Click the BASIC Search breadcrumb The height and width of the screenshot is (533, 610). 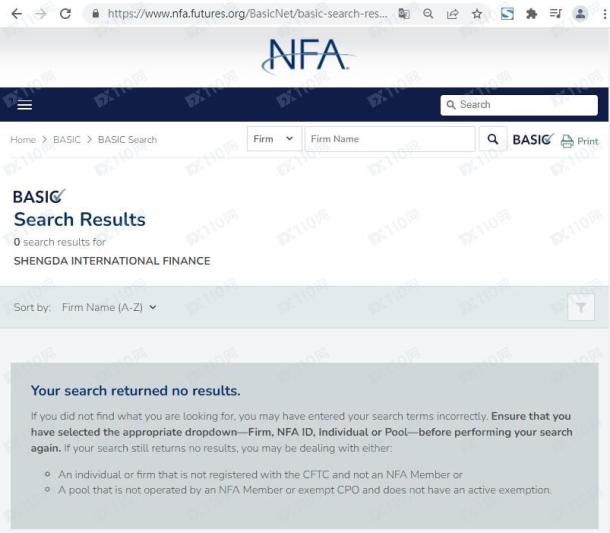coord(127,140)
